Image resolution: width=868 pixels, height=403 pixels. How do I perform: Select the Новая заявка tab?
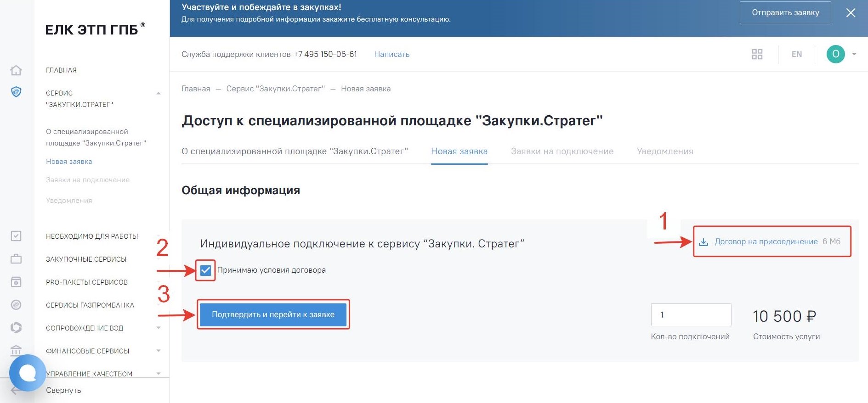[x=459, y=151]
